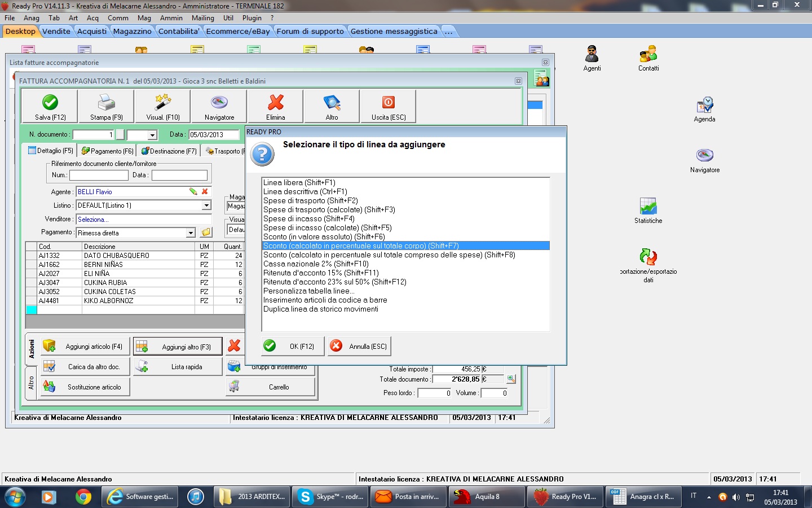The image size is (812, 508).
Task: Open the Mag menu
Action: click(x=144, y=17)
